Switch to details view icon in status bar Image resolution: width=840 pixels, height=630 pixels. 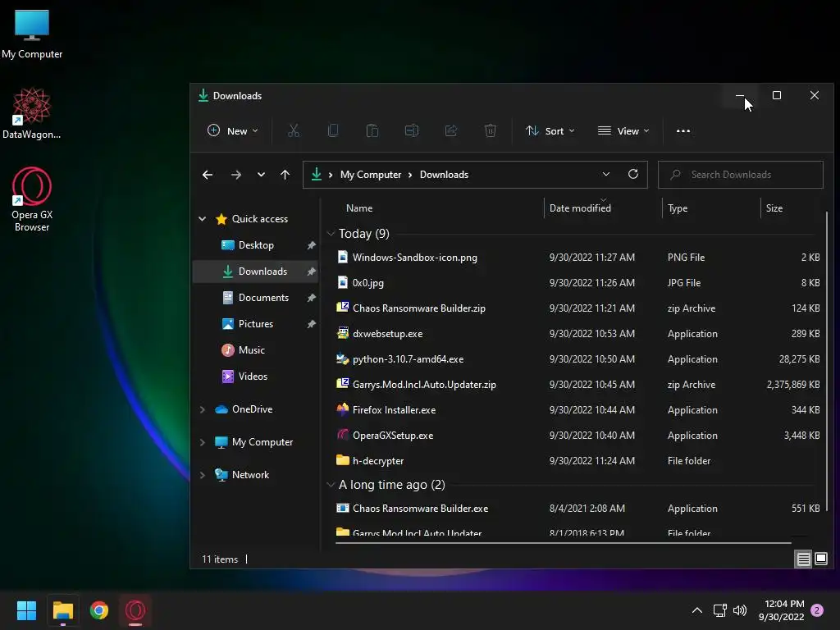click(803, 559)
